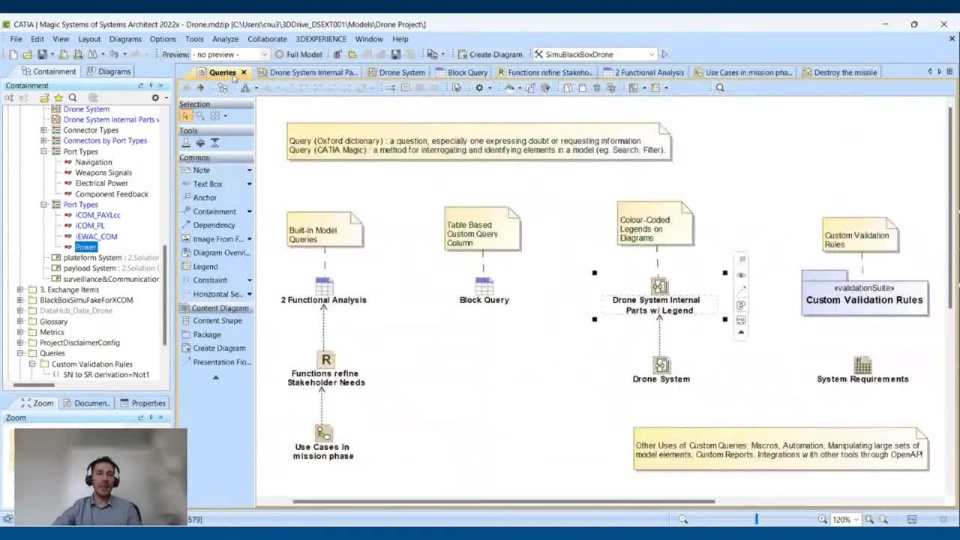Select the Weapons Signals tree item
Image resolution: width=960 pixels, height=540 pixels.
pos(103,173)
